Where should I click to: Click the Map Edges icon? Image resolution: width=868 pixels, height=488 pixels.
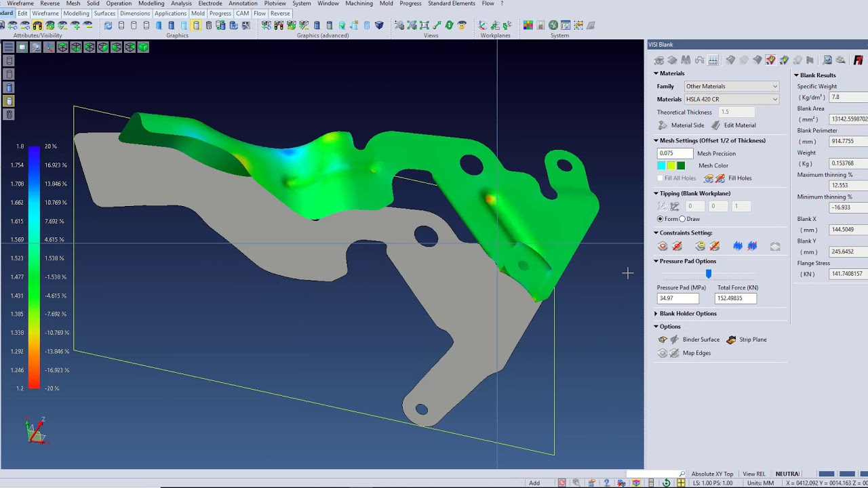pos(663,353)
